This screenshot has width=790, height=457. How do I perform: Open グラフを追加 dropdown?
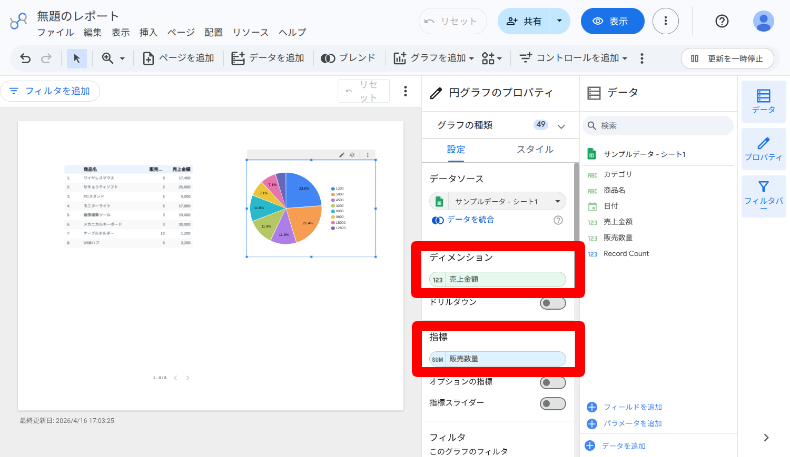pyautogui.click(x=434, y=58)
